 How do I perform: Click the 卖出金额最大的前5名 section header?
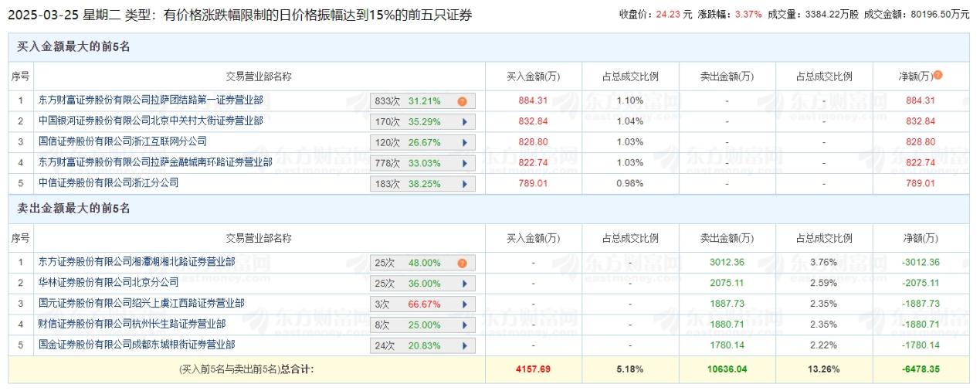click(74, 209)
